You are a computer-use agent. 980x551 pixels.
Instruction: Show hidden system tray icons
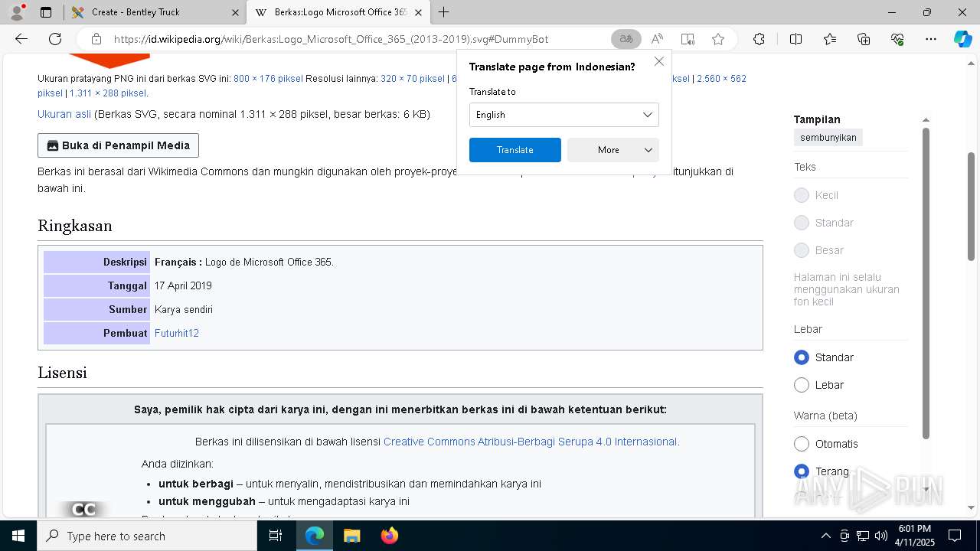[825, 536]
